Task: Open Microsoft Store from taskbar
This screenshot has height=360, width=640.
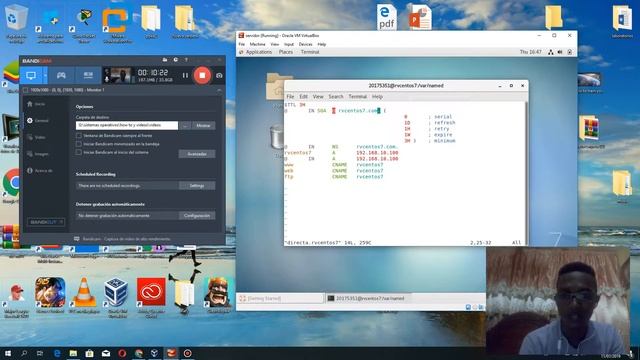Action: point(89,353)
